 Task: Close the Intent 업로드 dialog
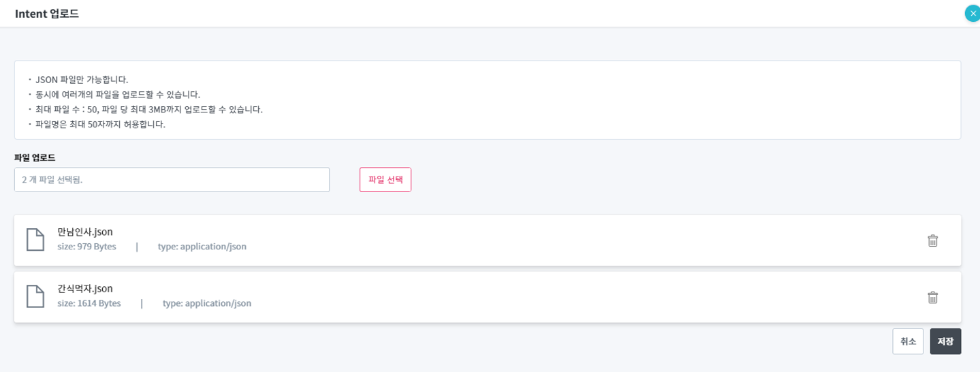click(x=973, y=13)
